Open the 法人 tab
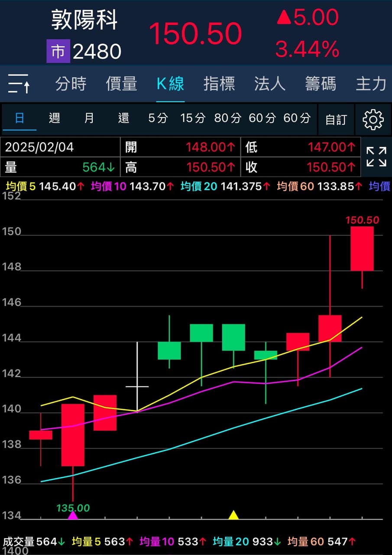The width and height of the screenshot is (392, 555). (x=270, y=83)
